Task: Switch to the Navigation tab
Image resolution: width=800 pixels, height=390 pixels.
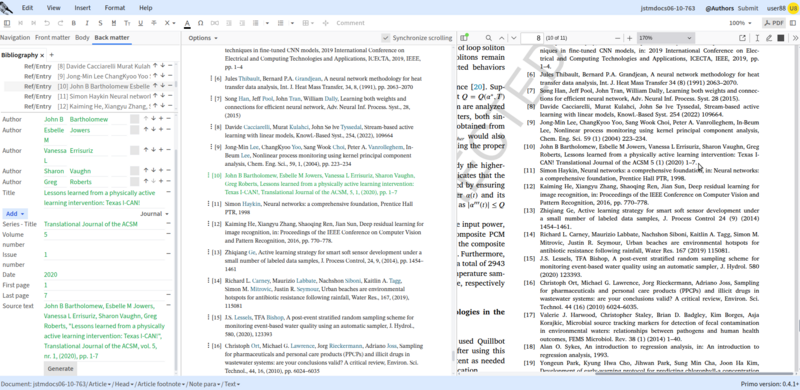Action: (15, 38)
